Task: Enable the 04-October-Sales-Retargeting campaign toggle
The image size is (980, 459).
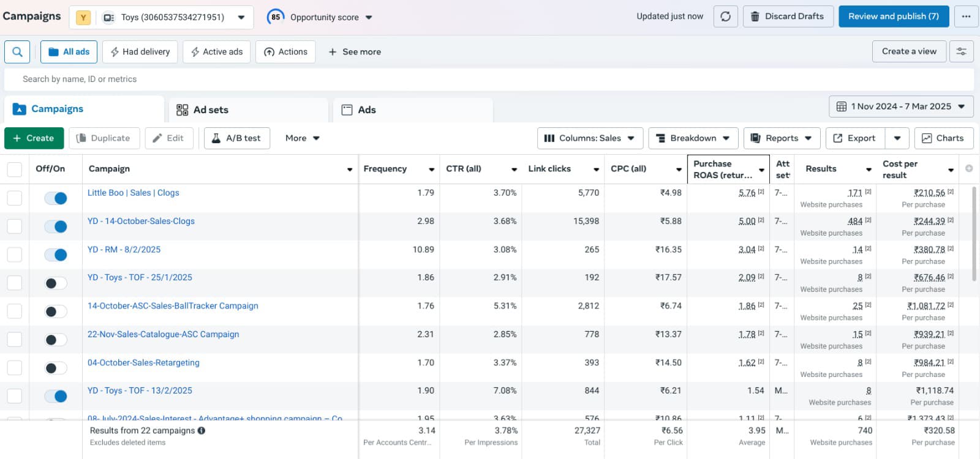Action: pyautogui.click(x=56, y=368)
